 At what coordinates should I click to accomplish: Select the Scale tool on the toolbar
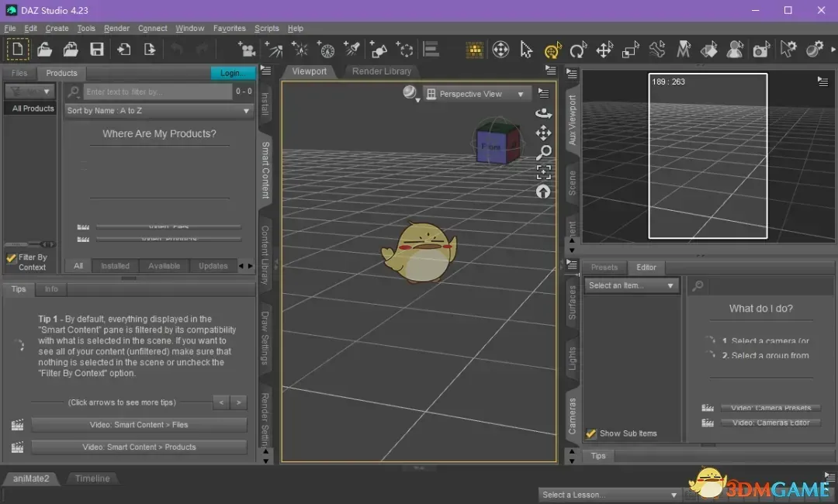click(631, 49)
